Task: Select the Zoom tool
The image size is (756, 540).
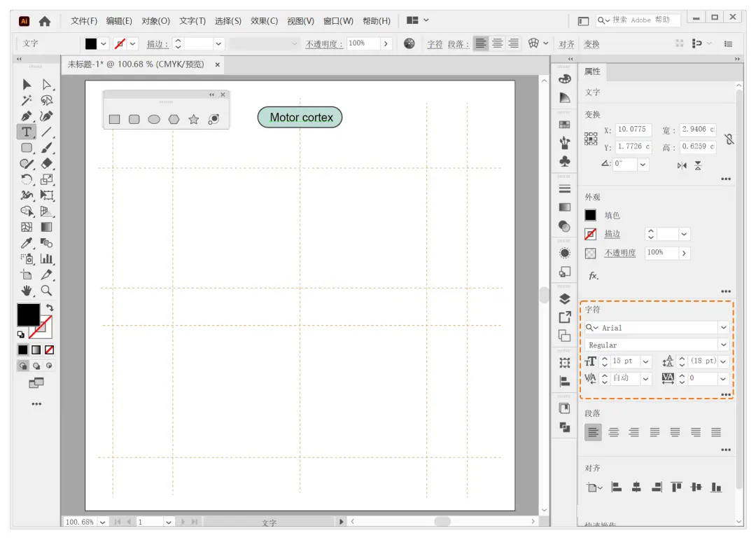Action: coord(46,290)
